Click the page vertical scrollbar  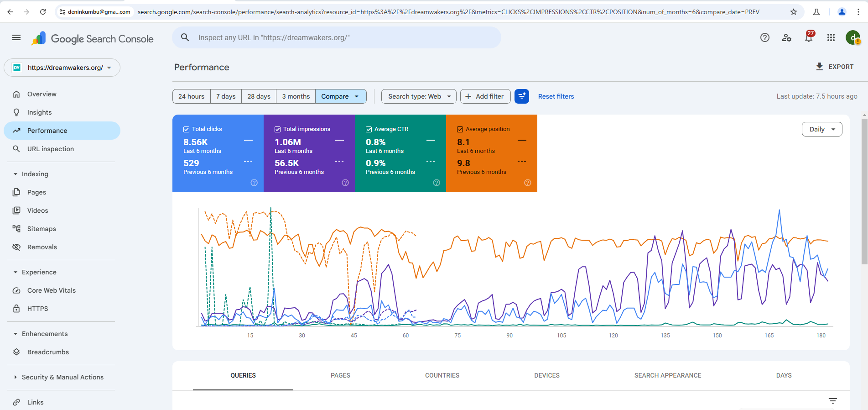864,192
